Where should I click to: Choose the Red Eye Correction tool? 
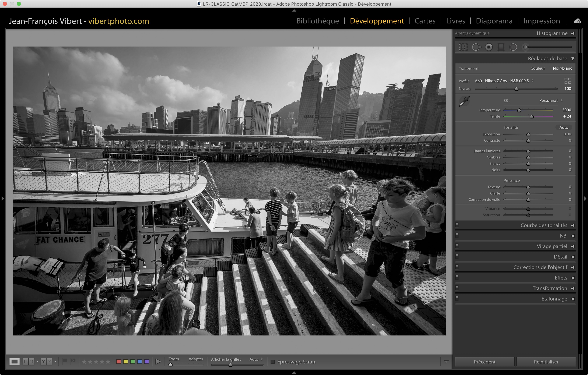[489, 47]
